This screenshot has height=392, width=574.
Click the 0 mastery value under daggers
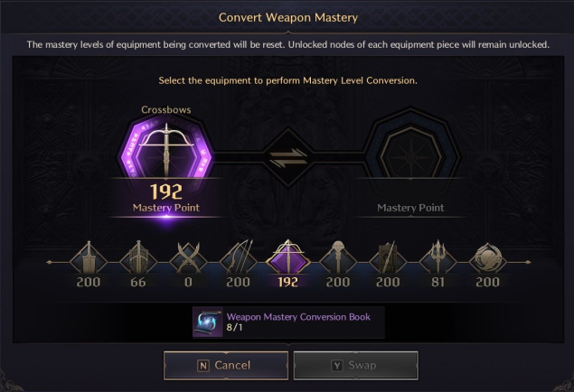(x=188, y=282)
